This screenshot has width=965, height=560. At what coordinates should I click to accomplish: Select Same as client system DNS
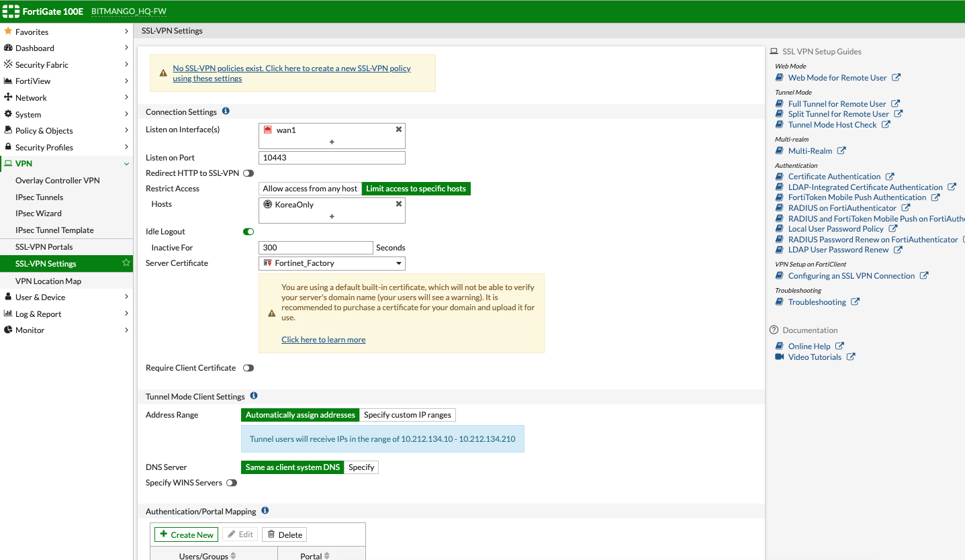tap(293, 467)
